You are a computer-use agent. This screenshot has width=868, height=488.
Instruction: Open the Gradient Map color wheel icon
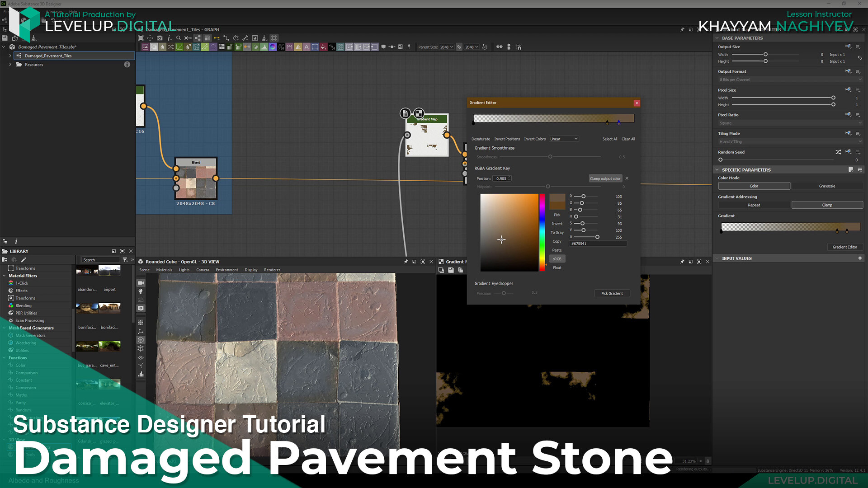(273, 47)
